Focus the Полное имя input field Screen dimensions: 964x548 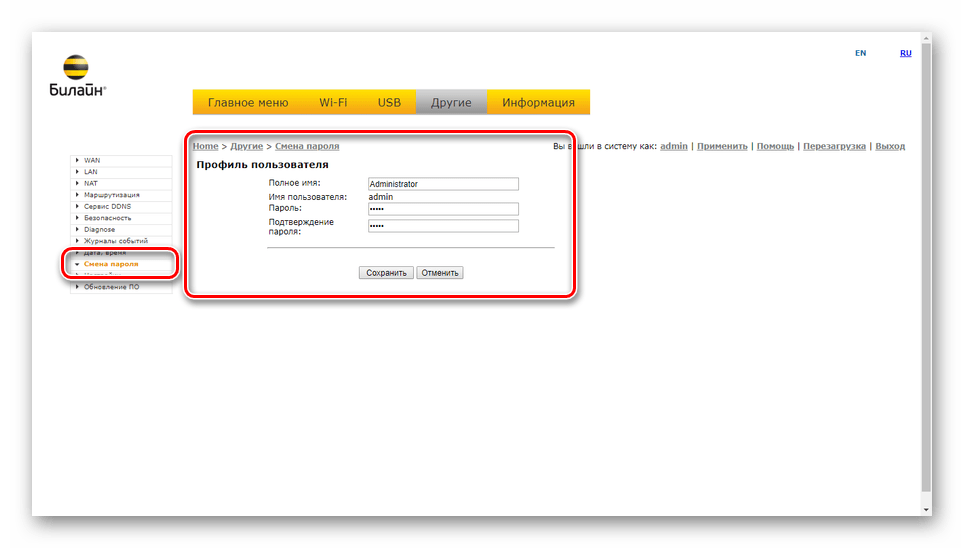443,184
